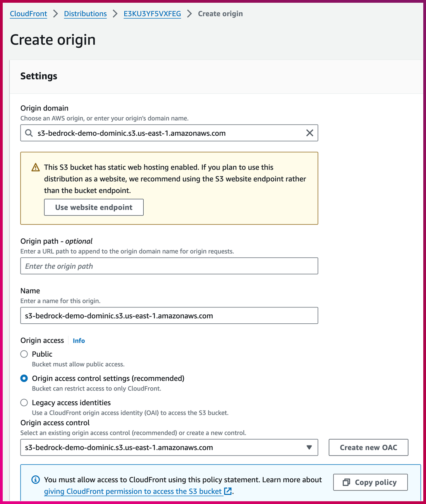Click the info circle icon in policy notice
426x504 pixels.
click(36, 480)
